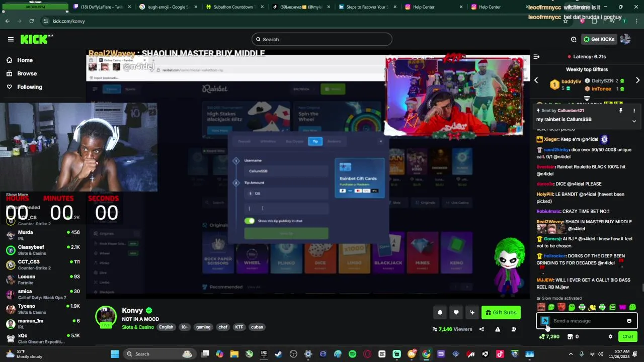Screen dimensions: 644x362
Task: Open the Slots & Casino category link
Action: pos(138,327)
